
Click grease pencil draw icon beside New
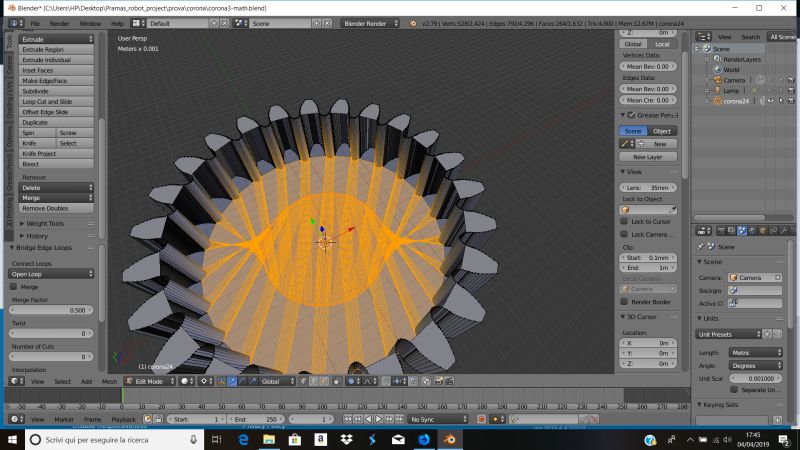pyautogui.click(x=625, y=144)
